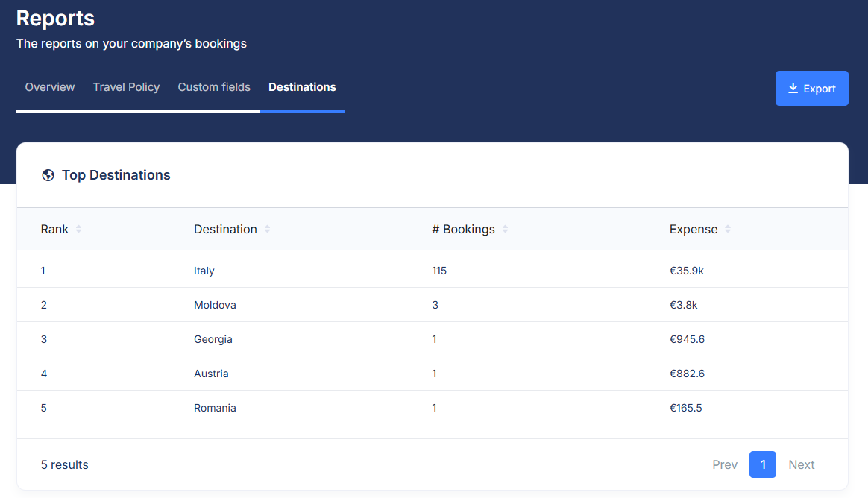This screenshot has height=498, width=868.
Task: Click rank 1 in Italy row
Action: [43, 271]
